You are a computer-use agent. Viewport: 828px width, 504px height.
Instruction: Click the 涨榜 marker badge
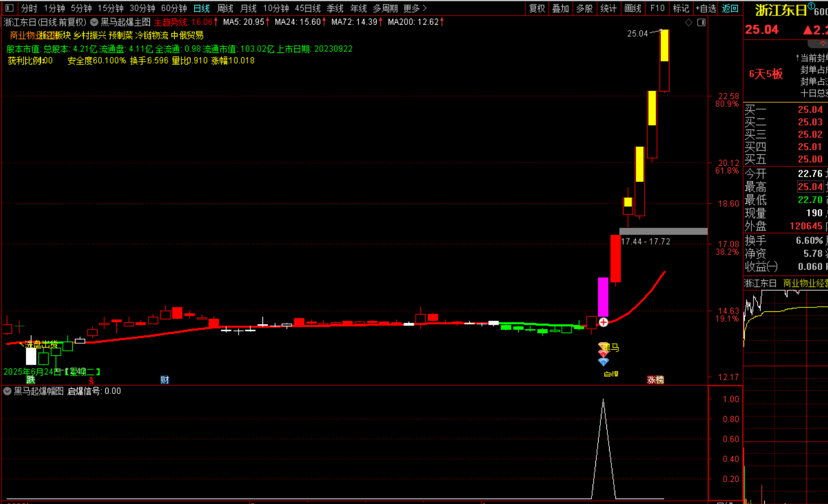click(655, 380)
